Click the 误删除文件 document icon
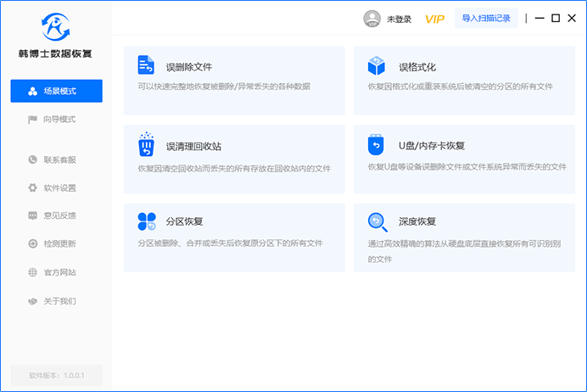587x392 pixels. point(146,64)
